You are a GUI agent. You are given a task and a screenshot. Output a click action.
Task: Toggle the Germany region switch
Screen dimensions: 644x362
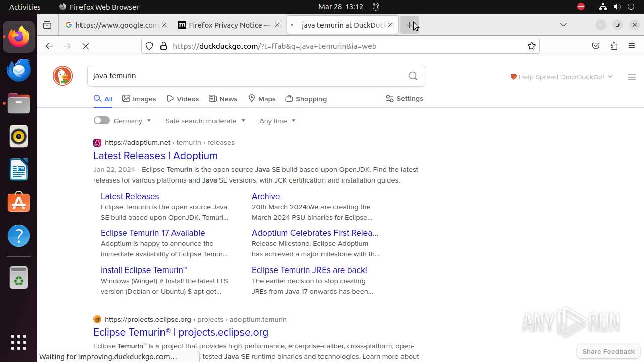pyautogui.click(x=101, y=120)
